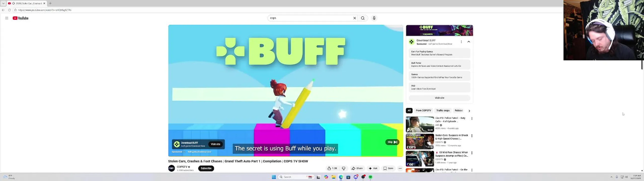Open a new browser tab with plus
The width and height of the screenshot is (644, 181).
(x=50, y=3)
